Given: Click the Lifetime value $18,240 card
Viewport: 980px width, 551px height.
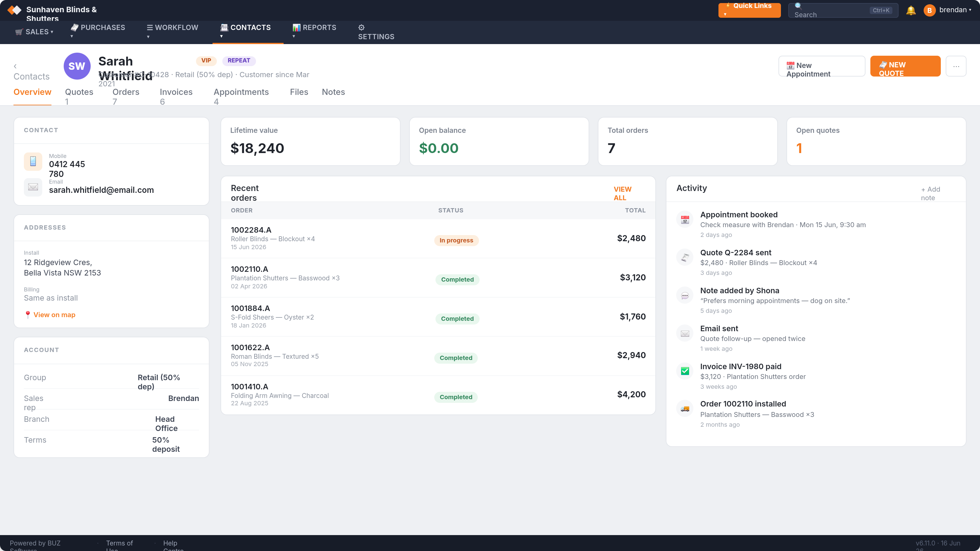Looking at the screenshot, I should coord(311,141).
